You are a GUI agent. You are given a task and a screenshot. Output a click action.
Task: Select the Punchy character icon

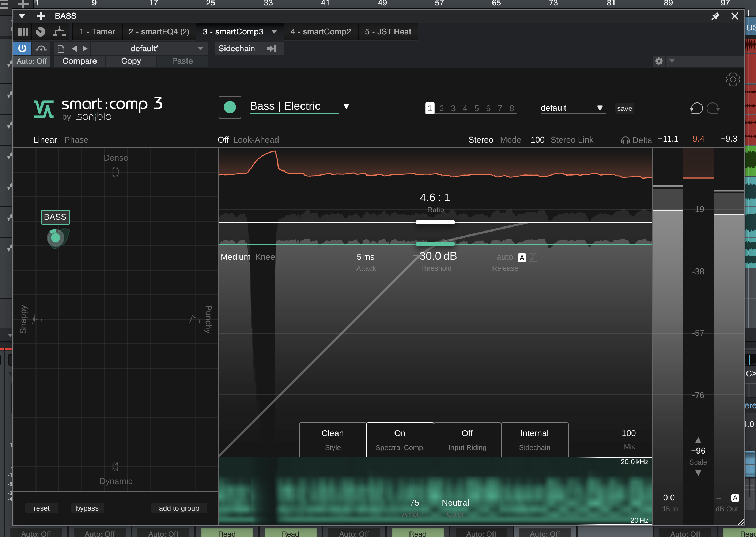tap(194, 319)
